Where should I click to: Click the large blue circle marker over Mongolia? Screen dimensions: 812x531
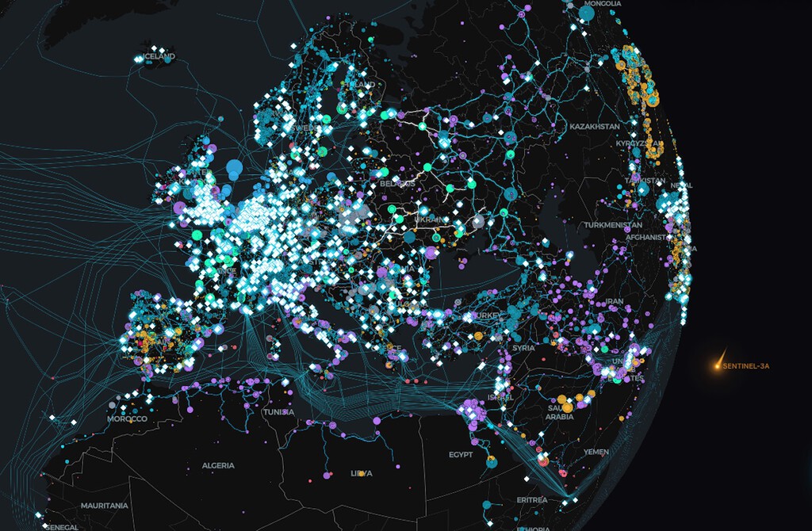pos(586,14)
